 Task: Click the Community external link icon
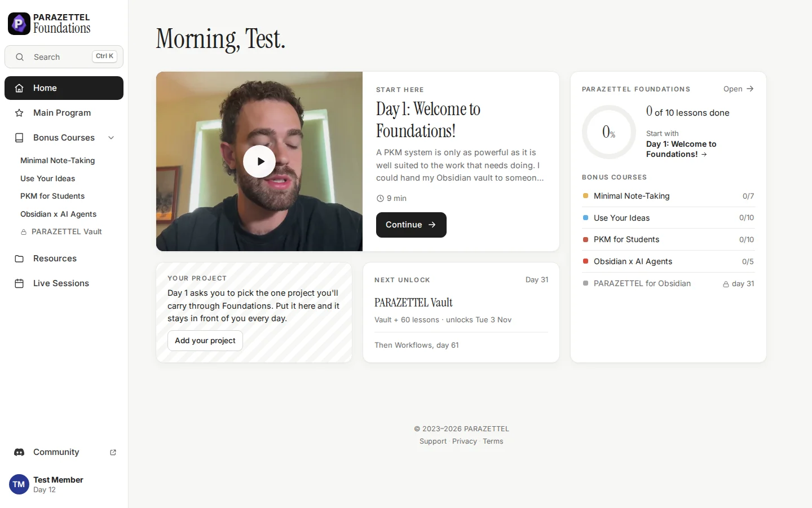click(x=113, y=452)
